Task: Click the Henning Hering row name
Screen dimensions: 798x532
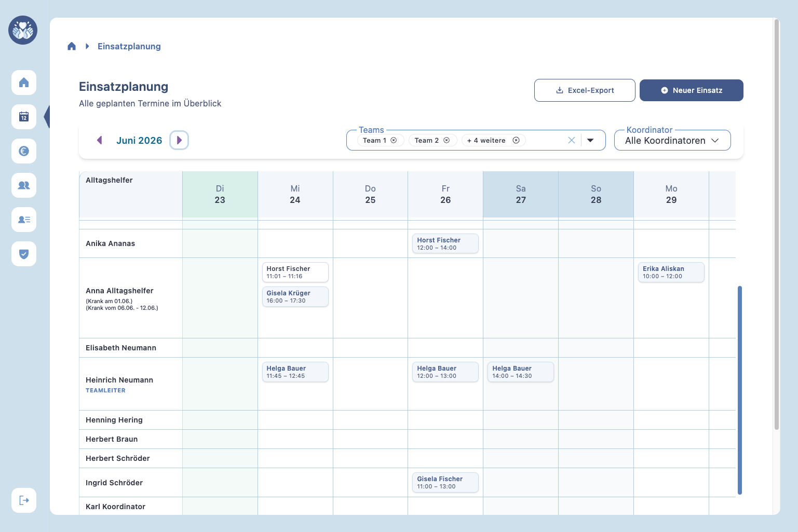Action: pos(114,420)
